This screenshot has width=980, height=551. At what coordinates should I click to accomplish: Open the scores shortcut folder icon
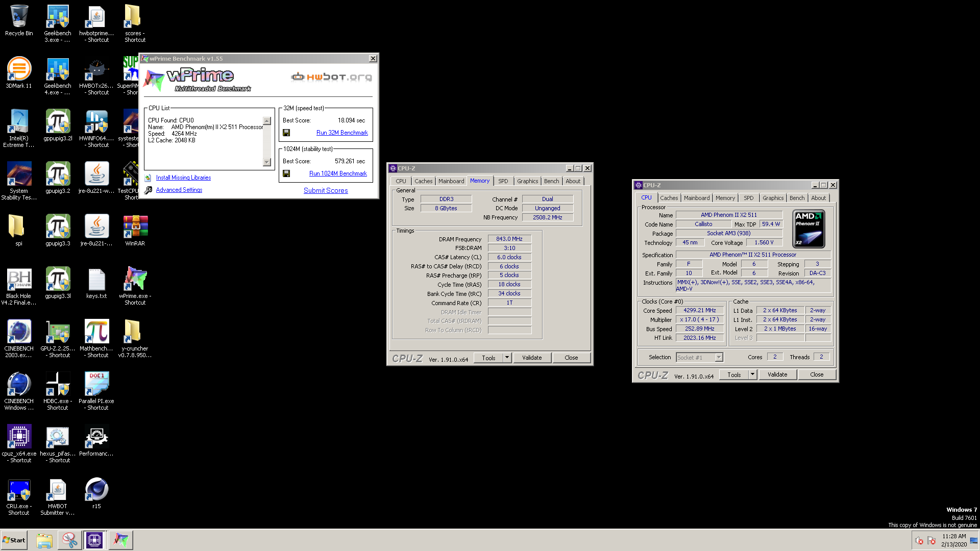point(135,23)
